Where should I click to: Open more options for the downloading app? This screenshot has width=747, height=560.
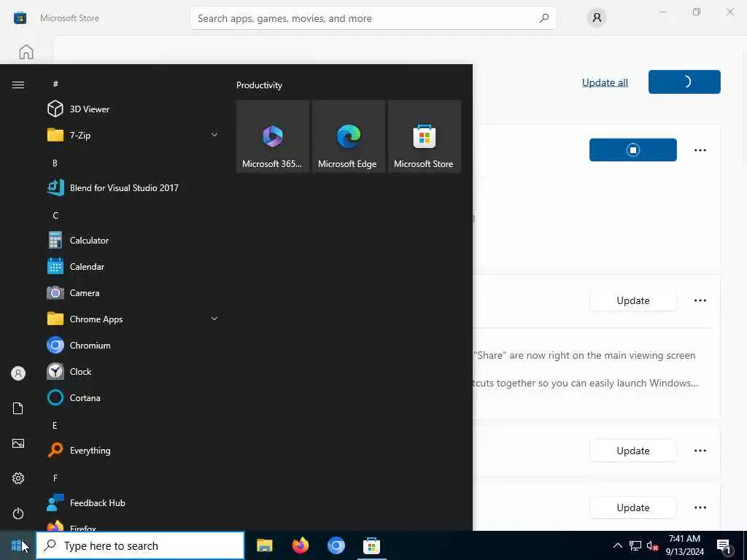click(x=700, y=150)
